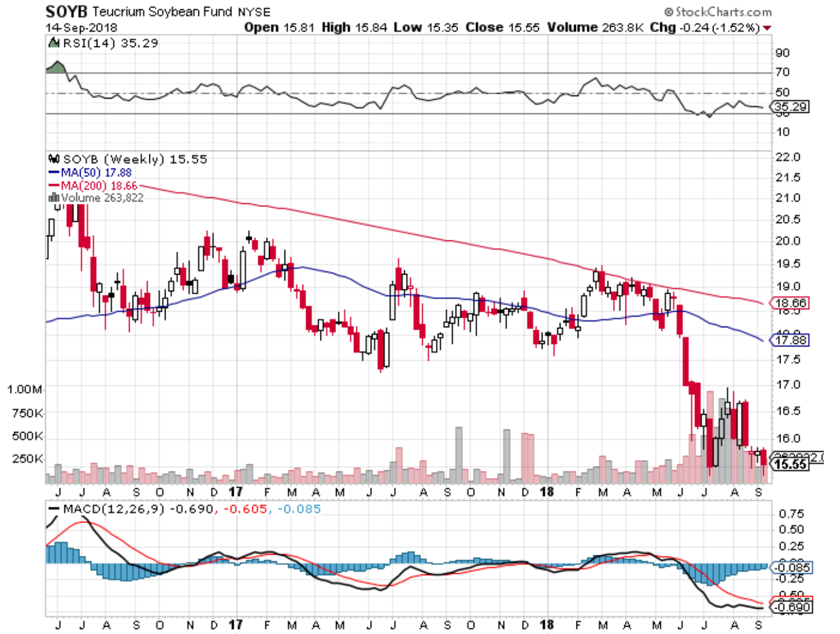This screenshot has height=634, width=840.
Task: Click the red down arrow after the Chg value
Action: (767, 28)
